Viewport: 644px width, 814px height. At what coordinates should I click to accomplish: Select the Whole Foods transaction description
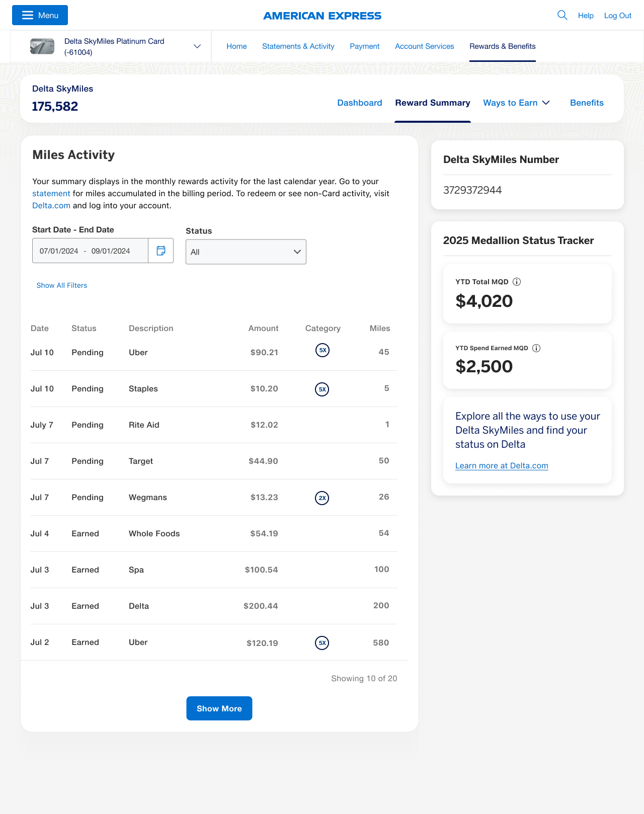pos(154,533)
